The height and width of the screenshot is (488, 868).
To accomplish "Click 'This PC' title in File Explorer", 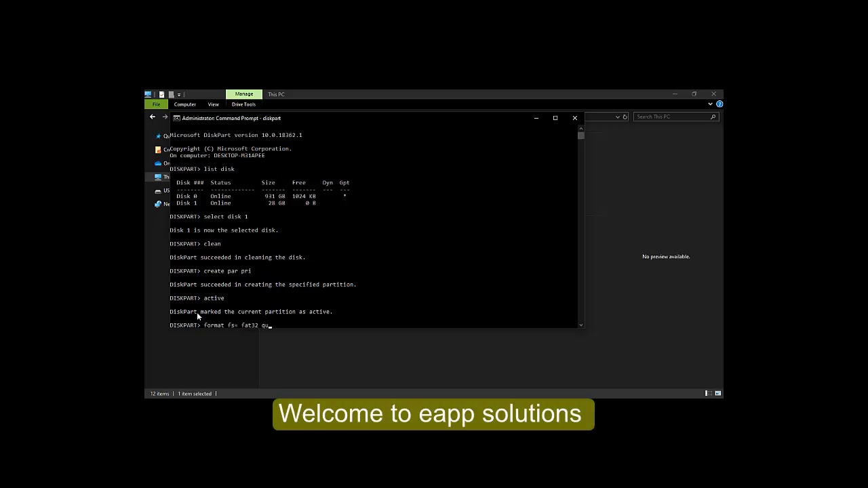I will pyautogui.click(x=276, y=94).
